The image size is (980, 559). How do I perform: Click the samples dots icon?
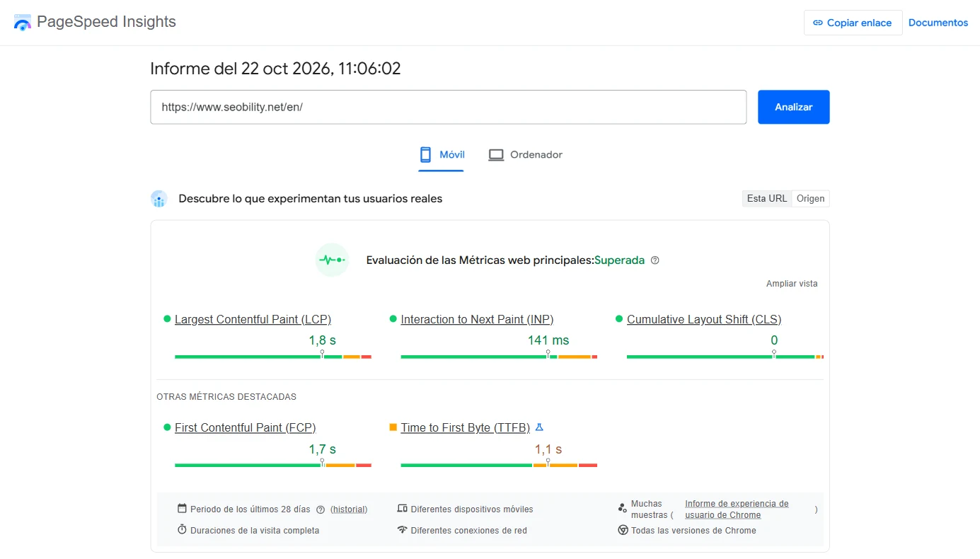(623, 508)
